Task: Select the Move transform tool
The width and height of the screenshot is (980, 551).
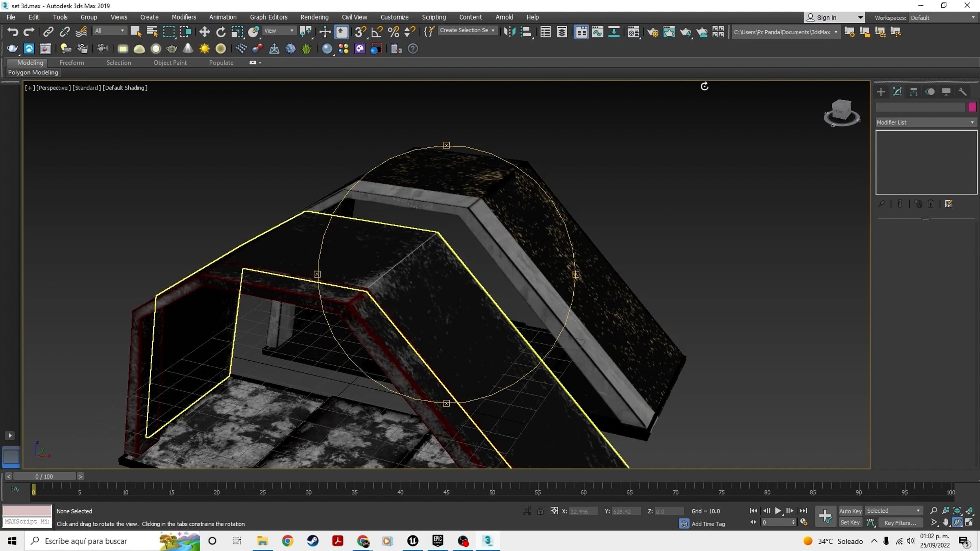Action: pyautogui.click(x=204, y=32)
